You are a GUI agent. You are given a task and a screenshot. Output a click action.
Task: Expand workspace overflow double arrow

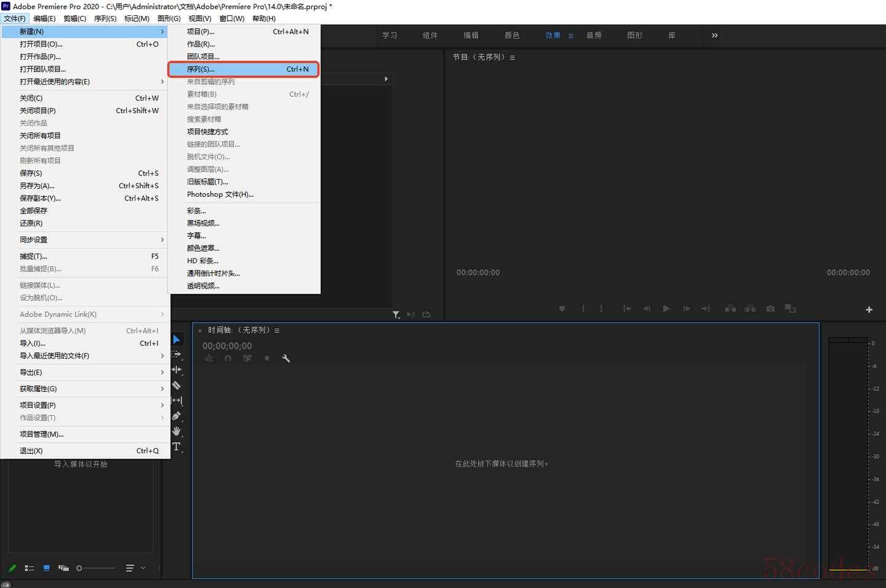[714, 35]
